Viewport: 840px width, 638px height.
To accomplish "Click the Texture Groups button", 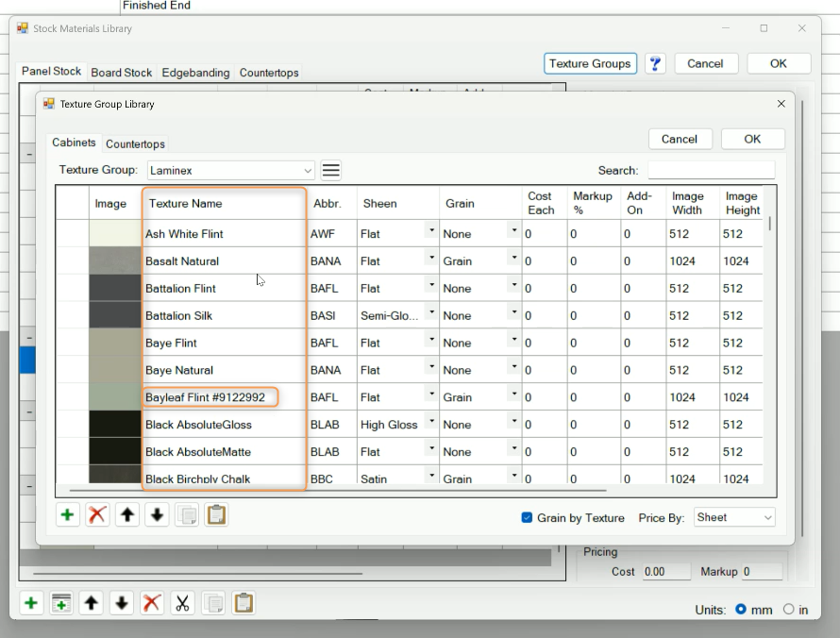I will (590, 63).
